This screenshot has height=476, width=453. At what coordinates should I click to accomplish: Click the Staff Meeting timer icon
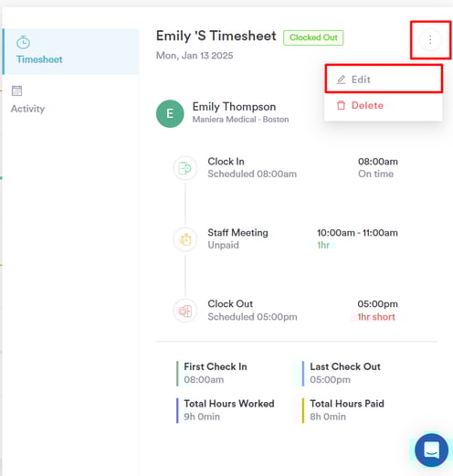pos(184,239)
